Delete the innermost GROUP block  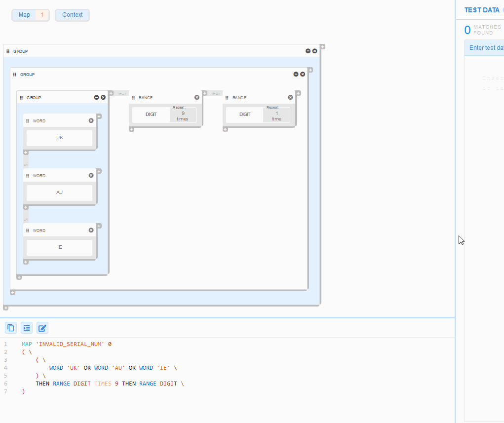coord(103,97)
